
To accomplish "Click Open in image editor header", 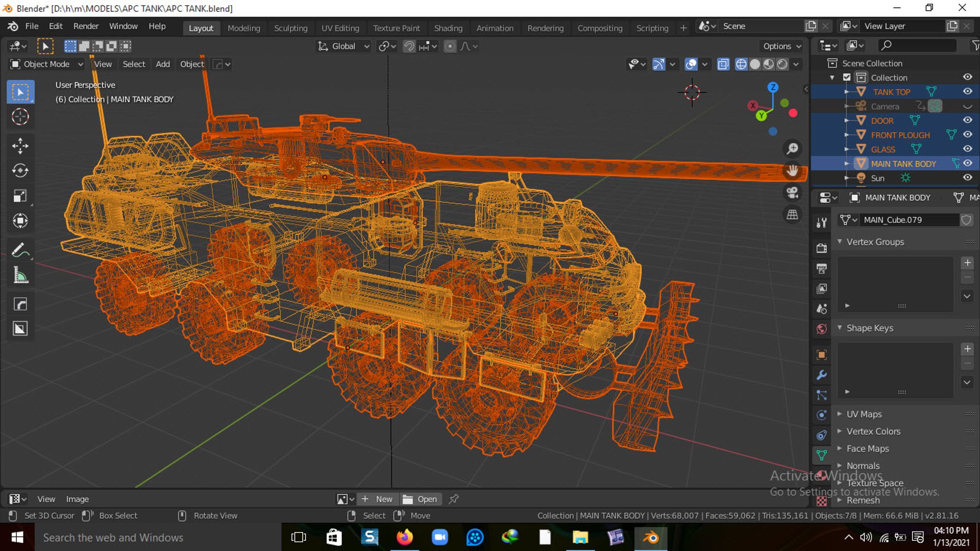I will 420,499.
